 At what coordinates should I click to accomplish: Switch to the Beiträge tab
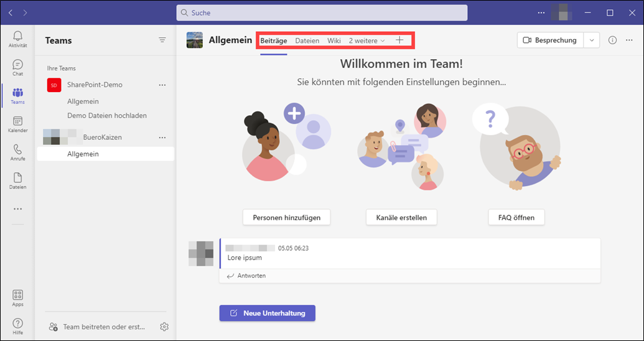coord(274,40)
